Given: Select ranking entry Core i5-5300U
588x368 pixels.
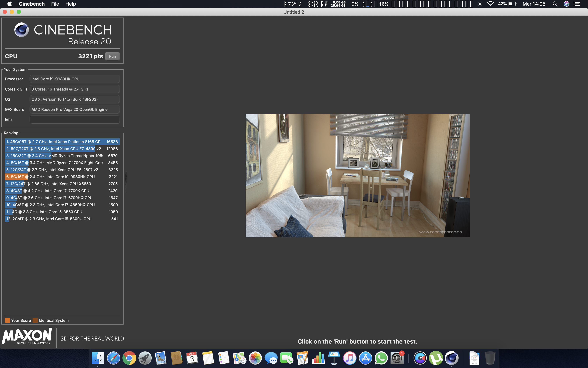Looking at the screenshot, I should tap(62, 219).
